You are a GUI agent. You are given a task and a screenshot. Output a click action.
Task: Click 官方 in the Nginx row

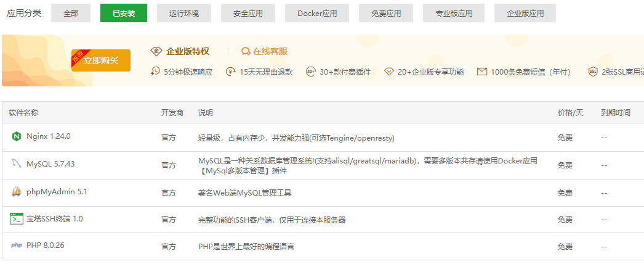click(169, 138)
